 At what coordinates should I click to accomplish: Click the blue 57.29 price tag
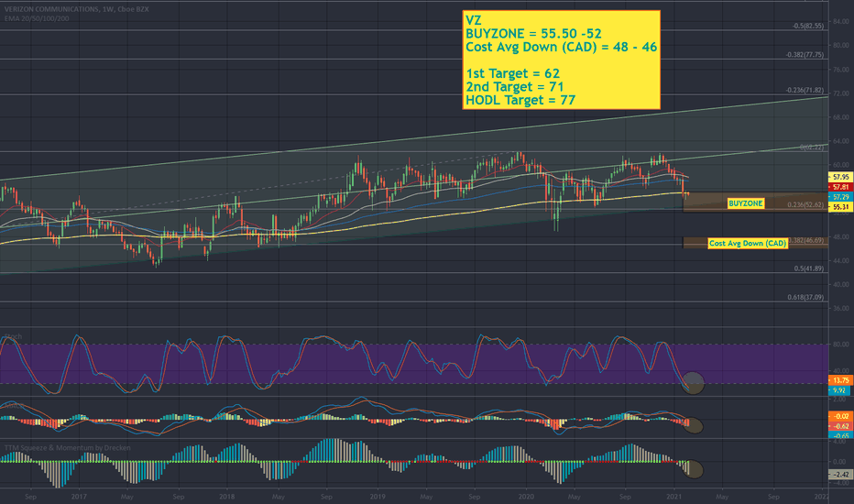click(840, 197)
